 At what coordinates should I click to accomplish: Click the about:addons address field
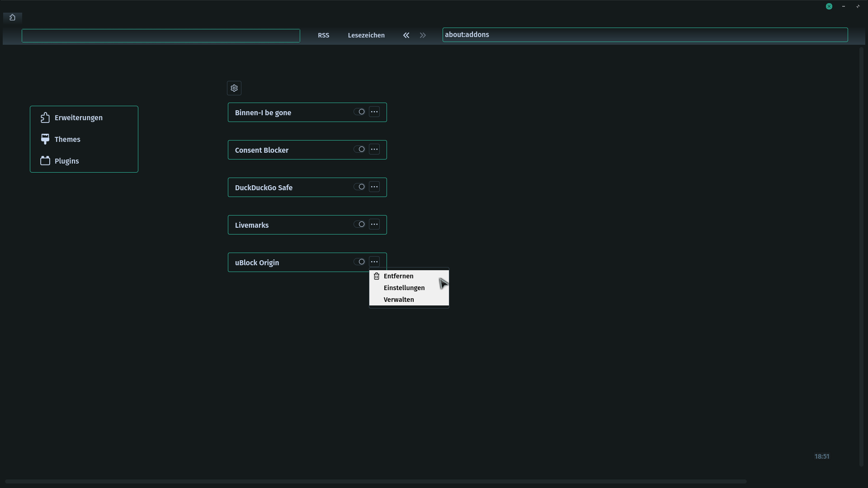645,35
